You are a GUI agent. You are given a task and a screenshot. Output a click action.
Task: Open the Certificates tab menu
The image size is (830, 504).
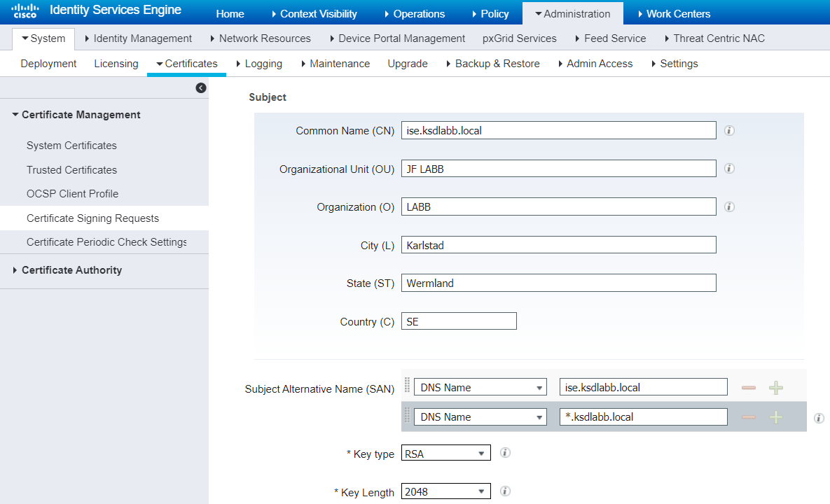tap(187, 64)
